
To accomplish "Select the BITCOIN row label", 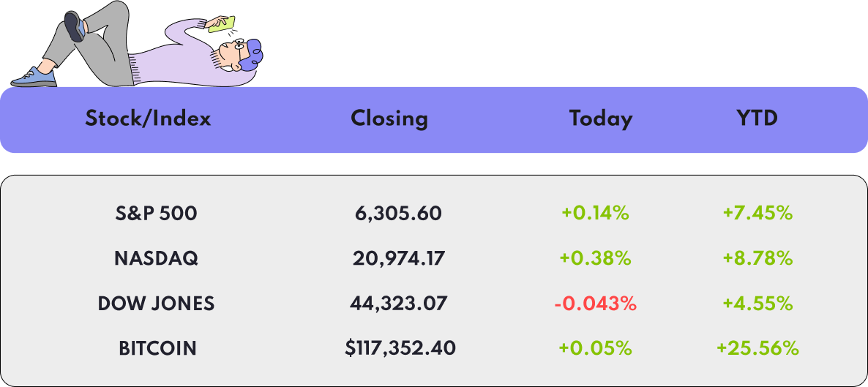I will pos(157,348).
